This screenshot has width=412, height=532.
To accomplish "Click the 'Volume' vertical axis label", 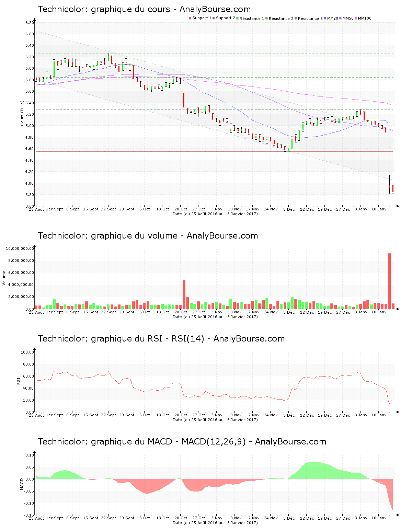I will (4, 278).
